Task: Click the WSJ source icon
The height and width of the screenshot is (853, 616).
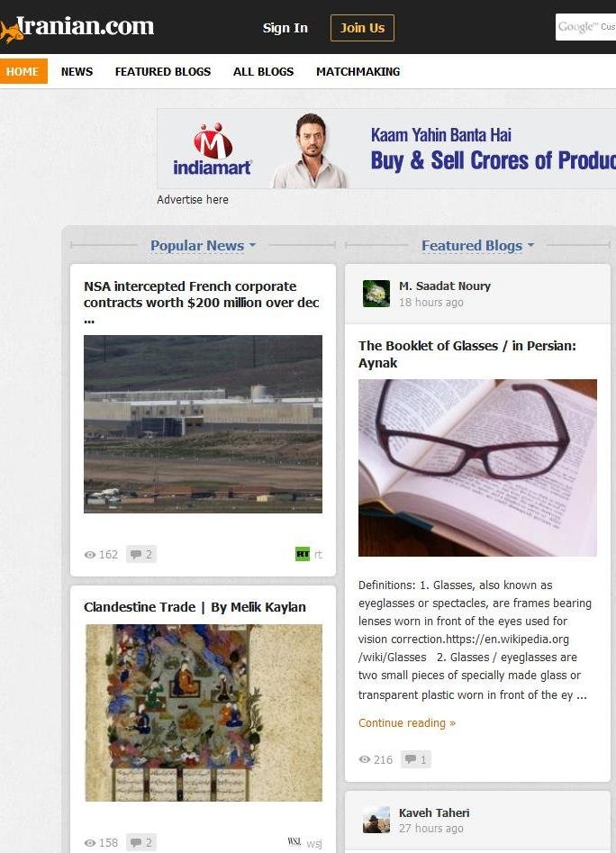Action: [x=294, y=842]
